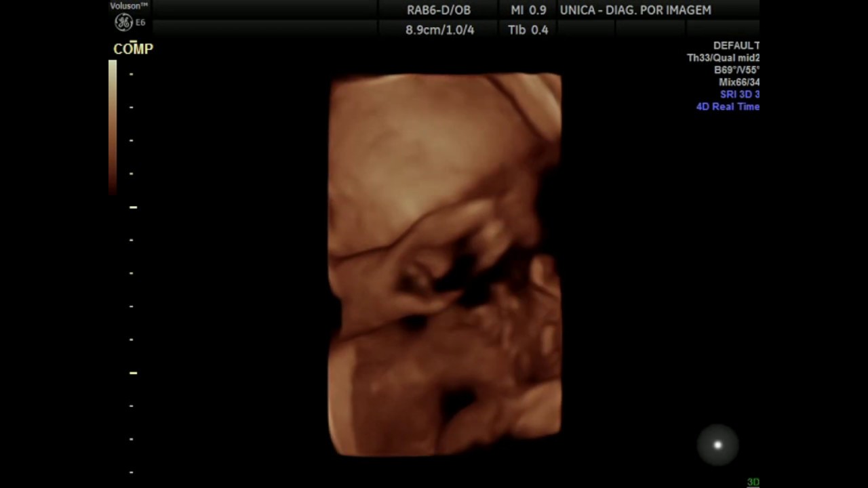Click the green 3D label
The height and width of the screenshot is (488, 868).
point(753,482)
